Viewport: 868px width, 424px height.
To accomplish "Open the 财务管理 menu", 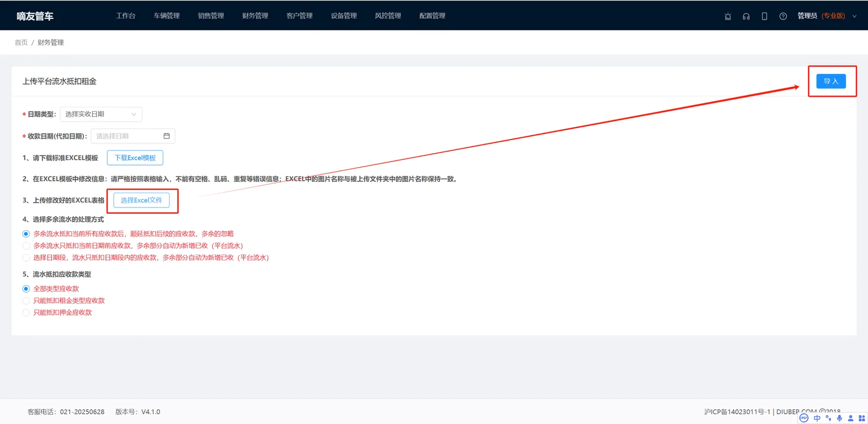I will point(255,16).
